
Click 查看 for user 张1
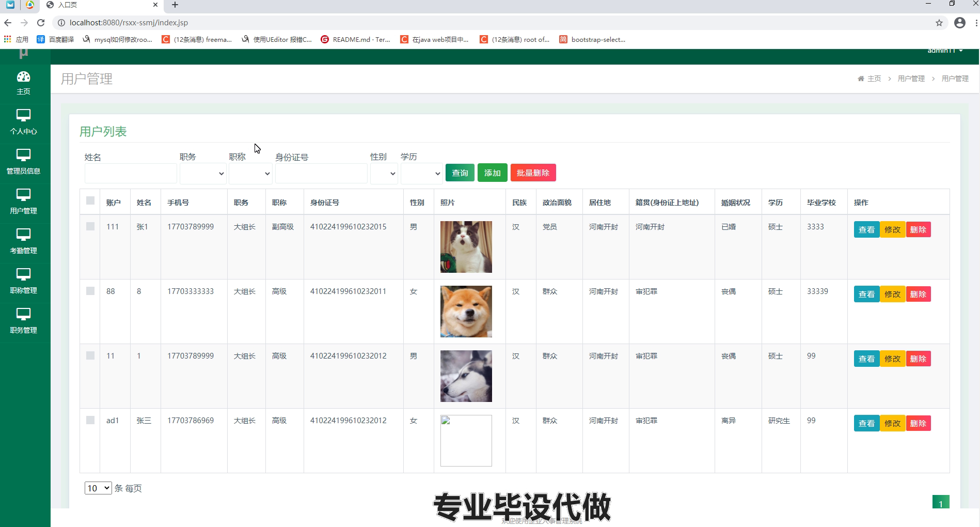coord(866,229)
